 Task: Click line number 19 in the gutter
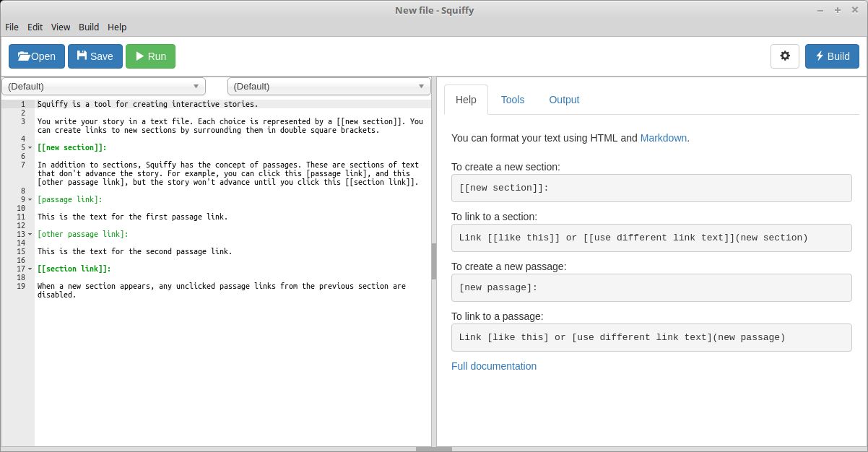pos(21,286)
